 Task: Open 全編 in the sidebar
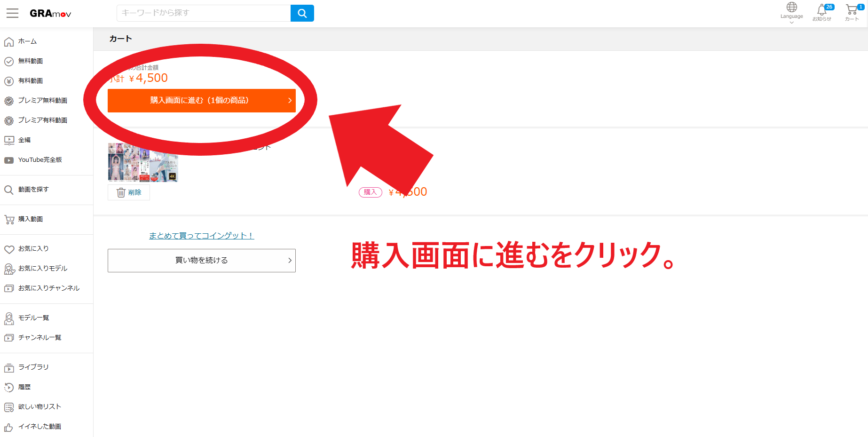tap(24, 140)
